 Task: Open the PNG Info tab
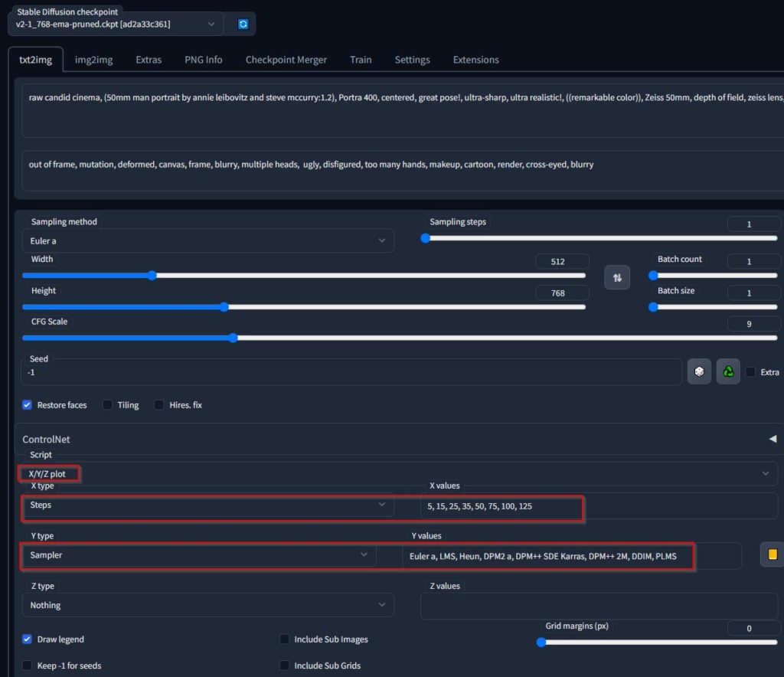203,60
